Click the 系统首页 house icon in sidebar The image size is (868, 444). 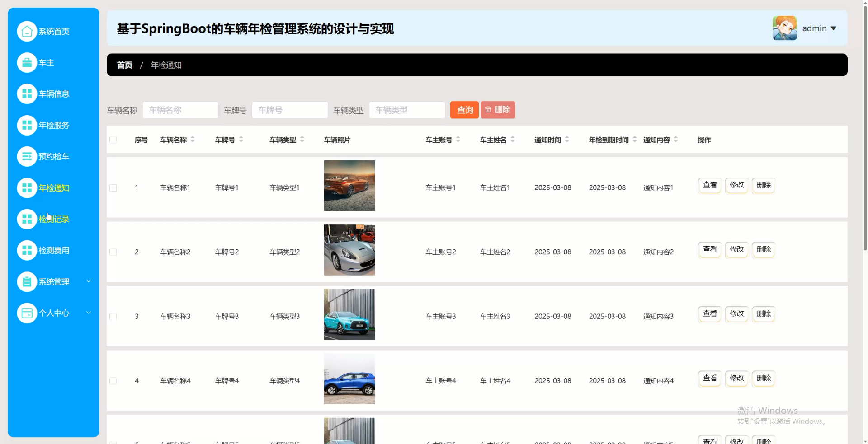27,32
